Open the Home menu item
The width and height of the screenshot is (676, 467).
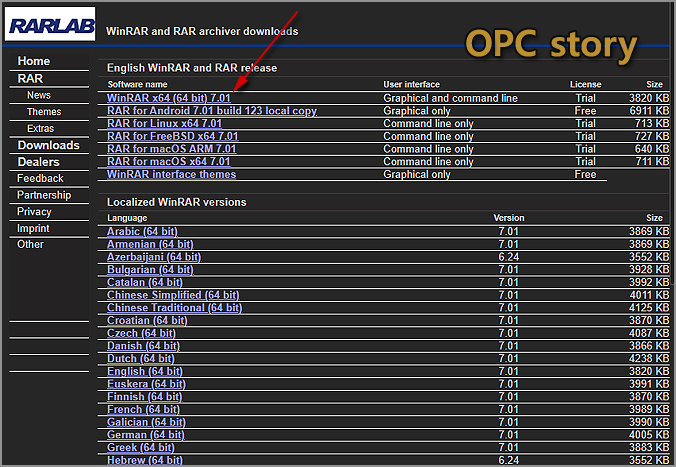point(34,61)
